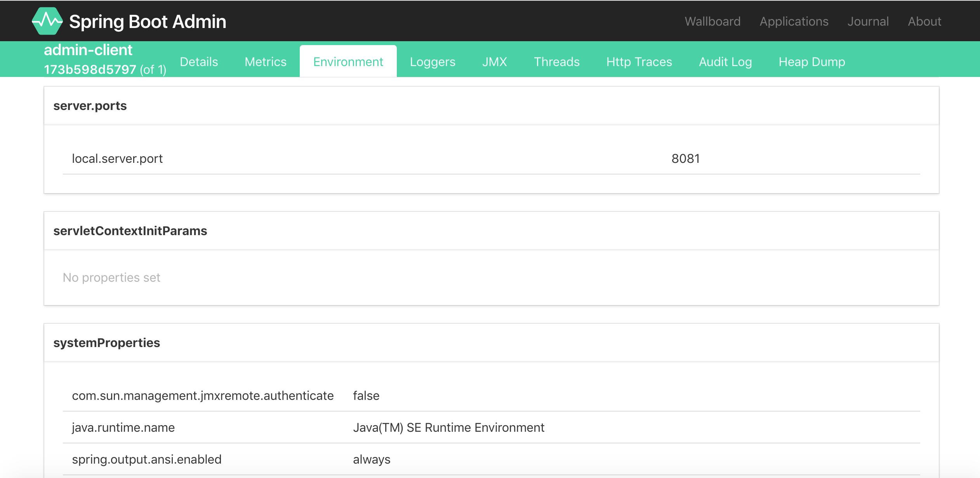The image size is (980, 478).
Task: Click the java.runtime.name property
Action: coord(123,427)
